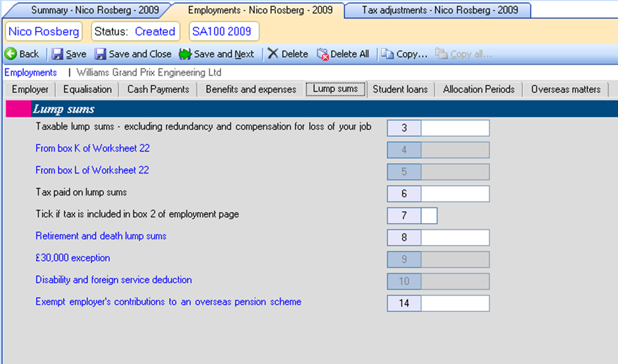Select the Lump sums tab
The image size is (618, 364).
pos(336,89)
